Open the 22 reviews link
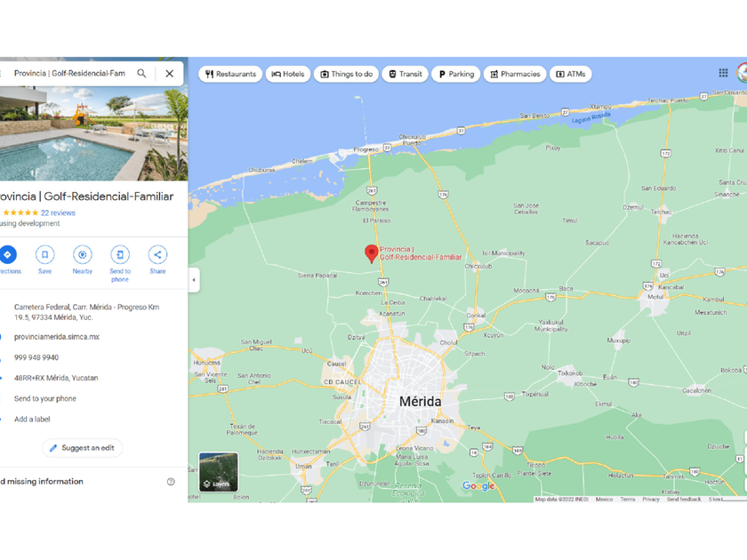The height and width of the screenshot is (560, 747). 58,213
